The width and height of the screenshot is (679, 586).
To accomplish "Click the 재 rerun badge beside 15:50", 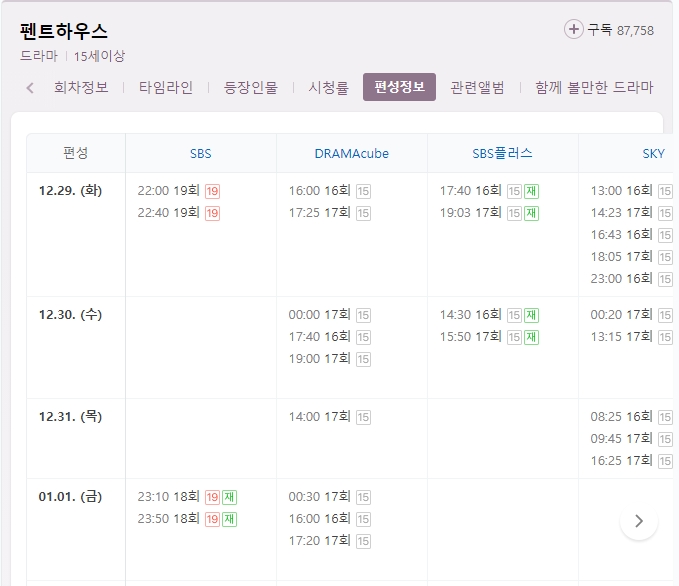I will (531, 337).
